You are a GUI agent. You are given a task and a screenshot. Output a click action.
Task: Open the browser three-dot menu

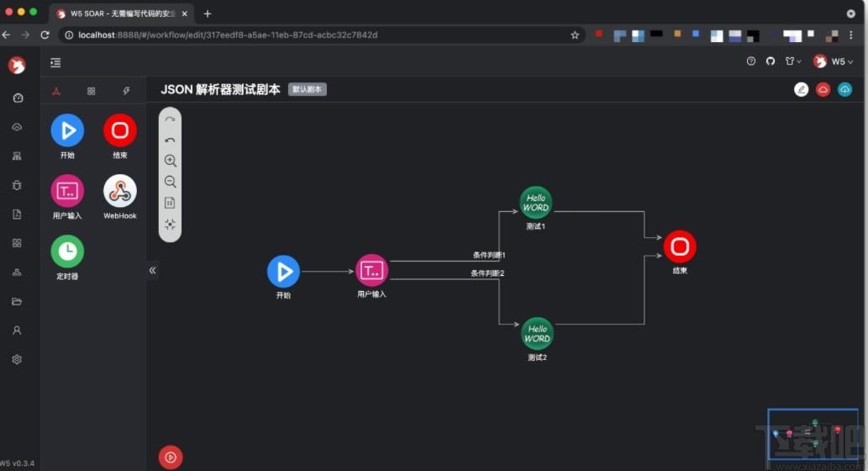851,35
